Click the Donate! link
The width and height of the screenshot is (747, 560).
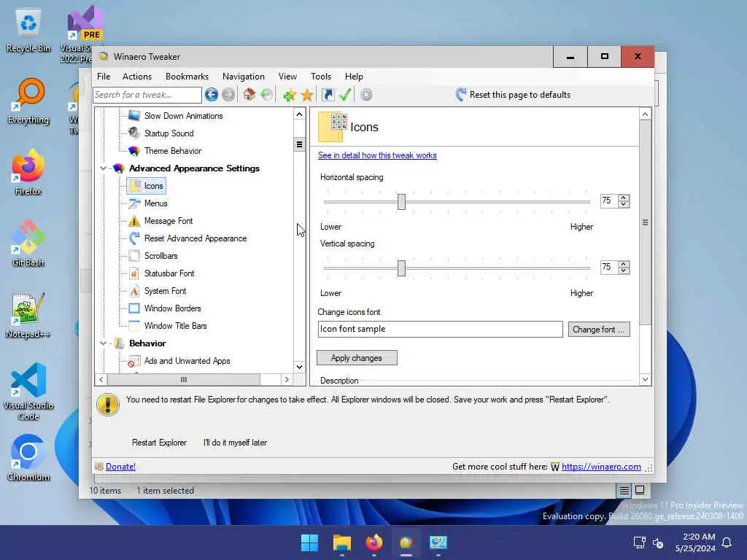click(x=120, y=467)
